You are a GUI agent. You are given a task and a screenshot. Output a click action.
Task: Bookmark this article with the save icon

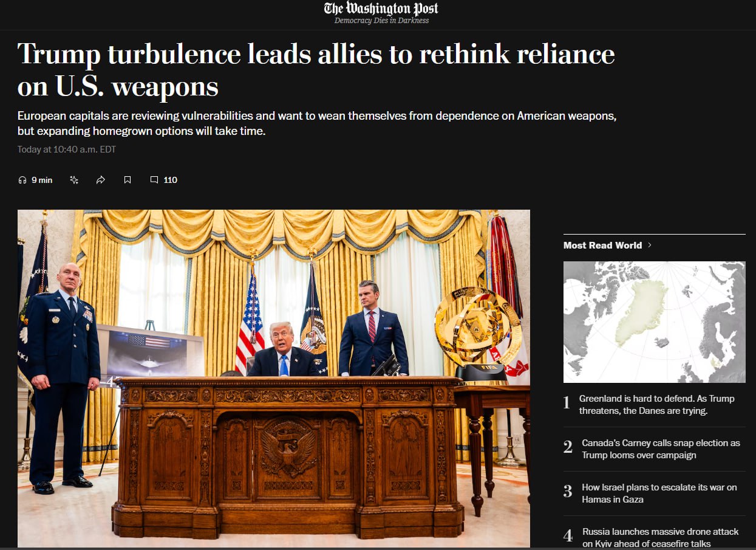tap(128, 180)
